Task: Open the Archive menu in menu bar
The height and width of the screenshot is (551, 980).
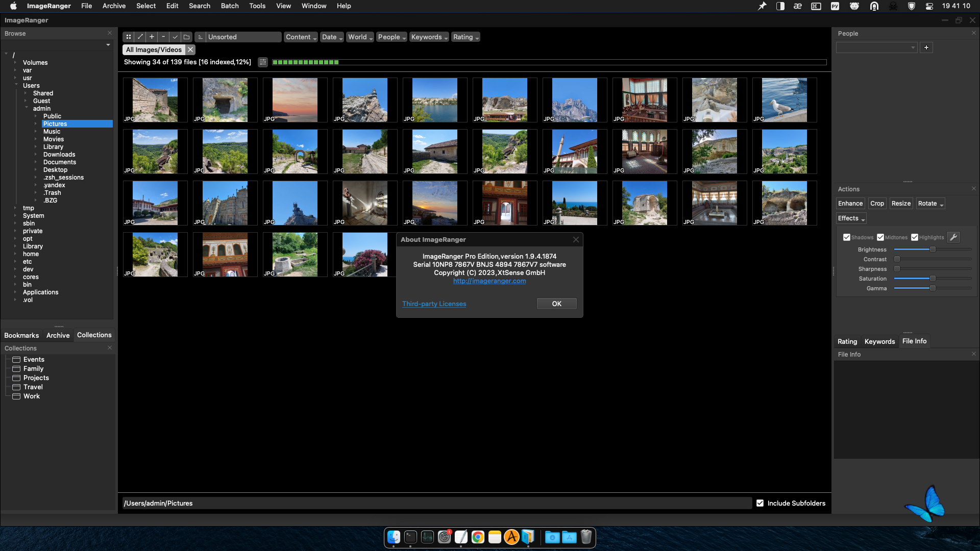Action: click(114, 6)
